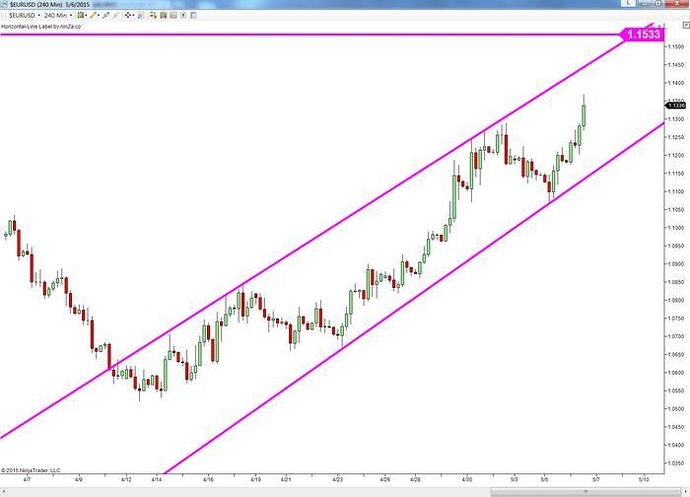The width and height of the screenshot is (690, 497).
Task: Select the 1.1533 horizontal line price label
Action: pyautogui.click(x=642, y=34)
